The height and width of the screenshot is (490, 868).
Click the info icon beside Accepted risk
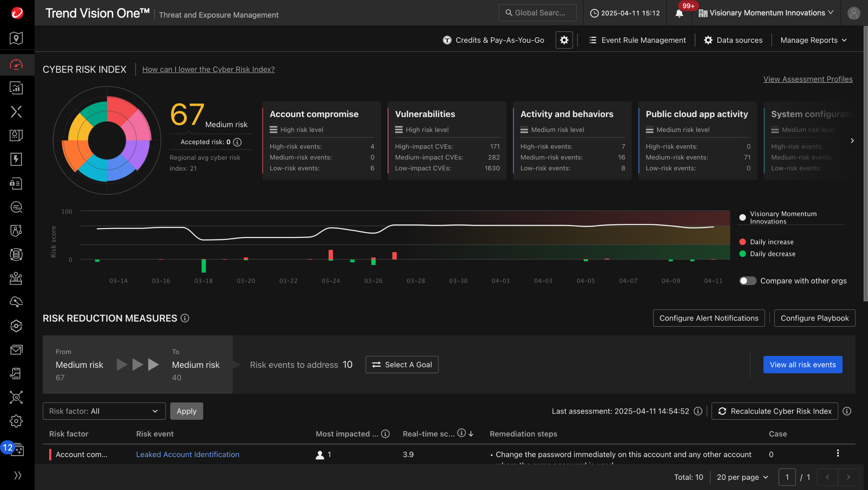tap(238, 142)
